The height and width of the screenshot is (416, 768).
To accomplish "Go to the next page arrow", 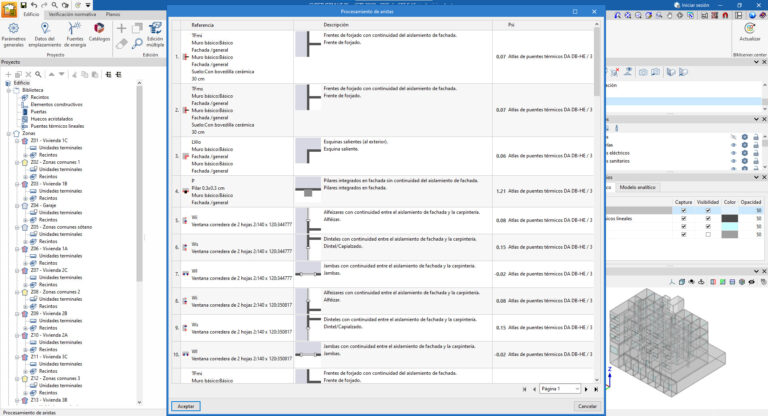I will click(x=587, y=388).
